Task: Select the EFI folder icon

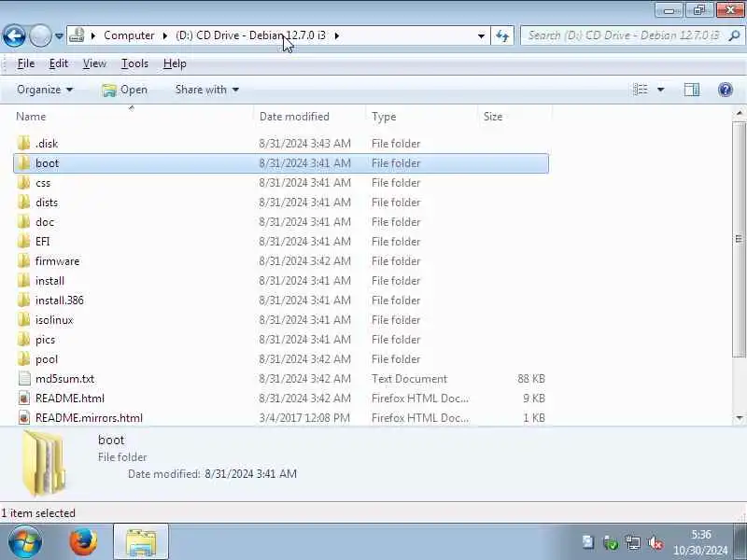Action: point(23,242)
